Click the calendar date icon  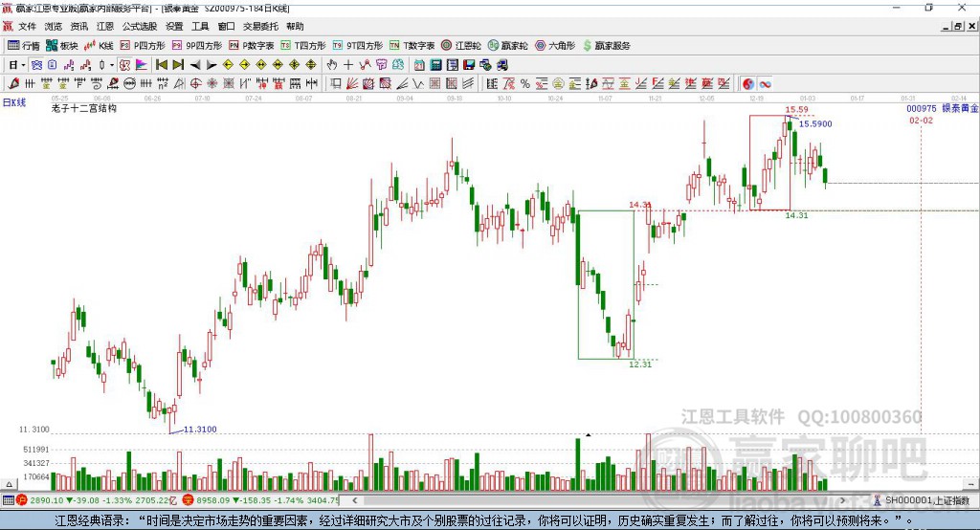click(419, 65)
